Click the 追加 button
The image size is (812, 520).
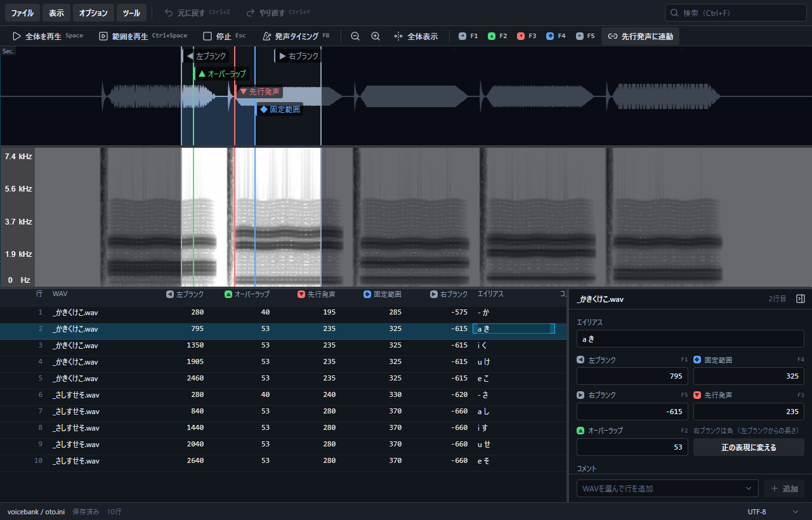tap(784, 488)
